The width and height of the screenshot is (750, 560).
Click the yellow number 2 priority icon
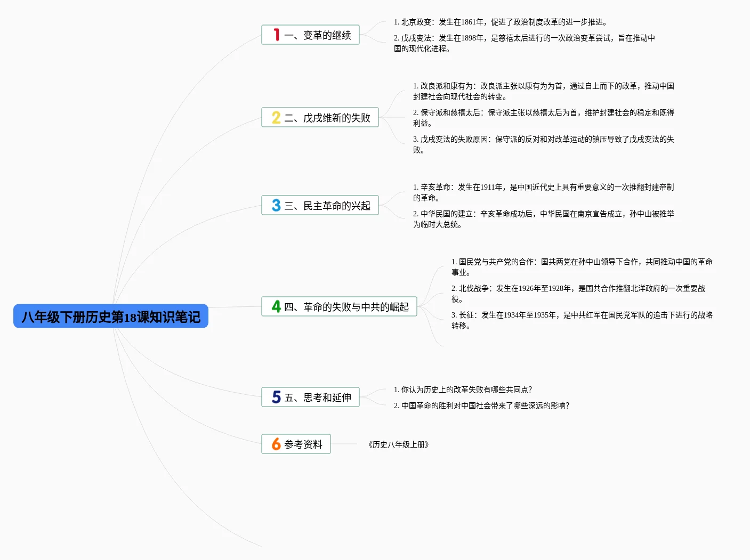click(276, 117)
